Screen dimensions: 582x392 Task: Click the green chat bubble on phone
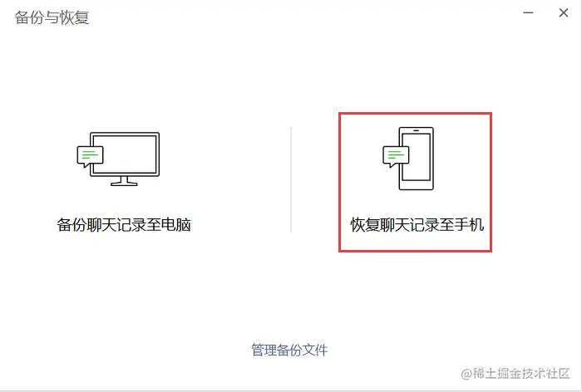(x=396, y=156)
